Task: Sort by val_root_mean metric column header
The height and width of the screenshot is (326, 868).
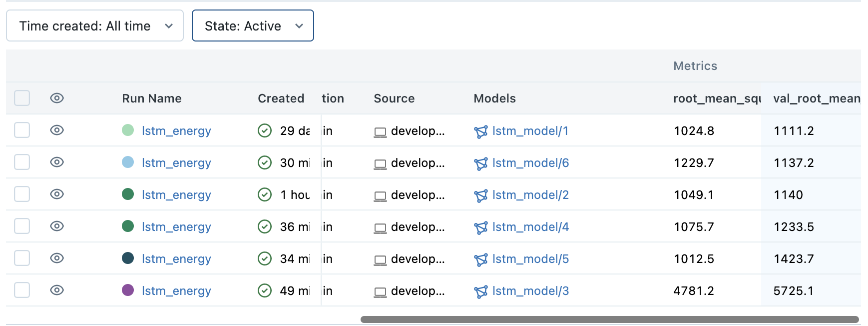Action: click(x=817, y=98)
